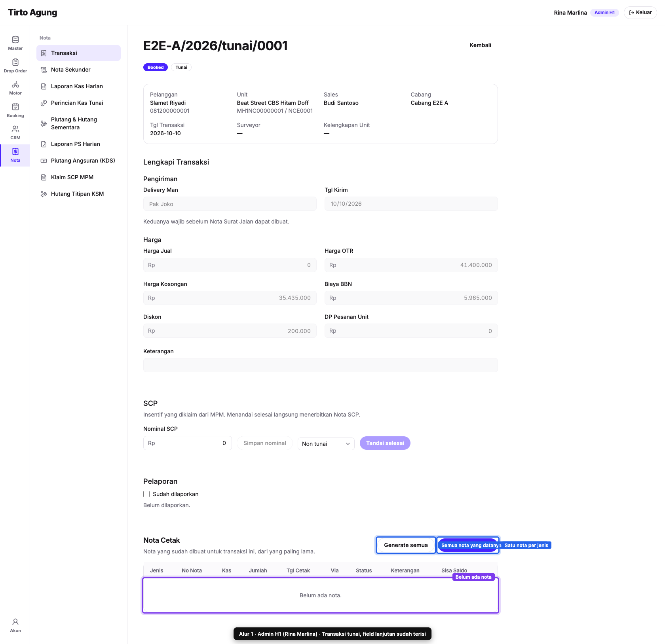Click the Perincian Kas Tunai coins icon
The width and height of the screenshot is (665, 644).
pyautogui.click(x=44, y=103)
